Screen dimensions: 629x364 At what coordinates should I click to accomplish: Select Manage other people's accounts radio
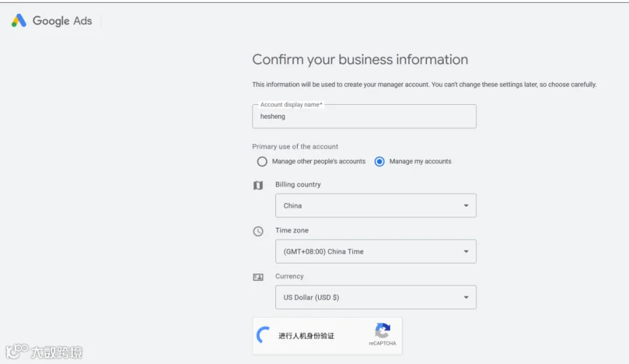[262, 161]
